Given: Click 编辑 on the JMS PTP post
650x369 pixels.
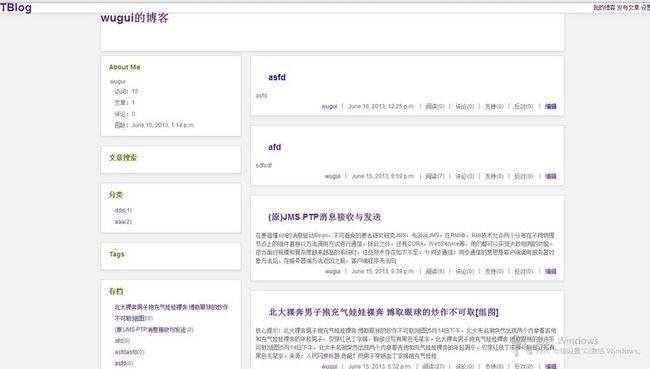Looking at the screenshot, I should (551, 271).
